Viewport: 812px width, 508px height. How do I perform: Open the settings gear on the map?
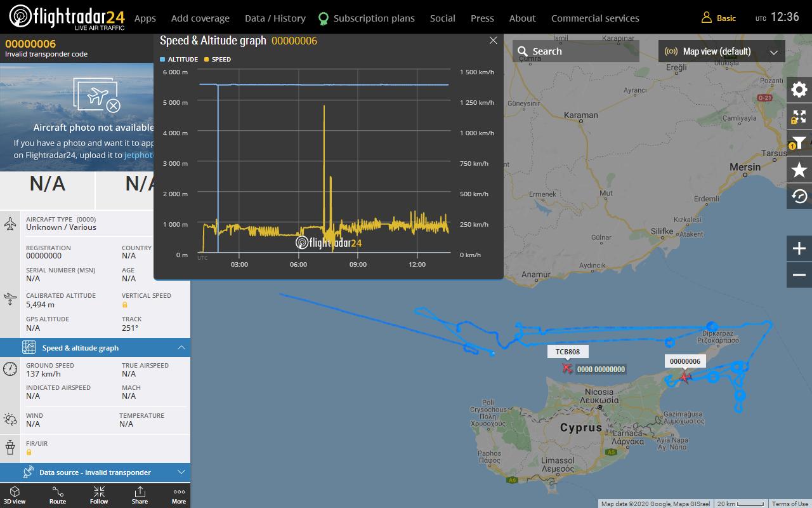pyautogui.click(x=799, y=90)
